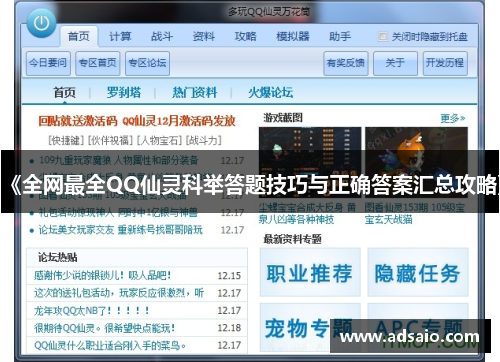
Task: Click the 游戏截图 heading
Action: [x=283, y=118]
